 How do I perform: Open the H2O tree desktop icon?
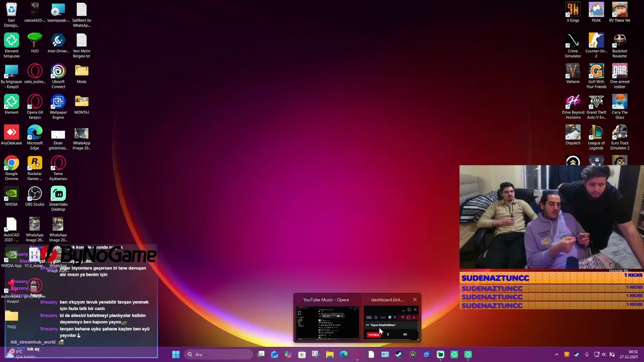[35, 43]
